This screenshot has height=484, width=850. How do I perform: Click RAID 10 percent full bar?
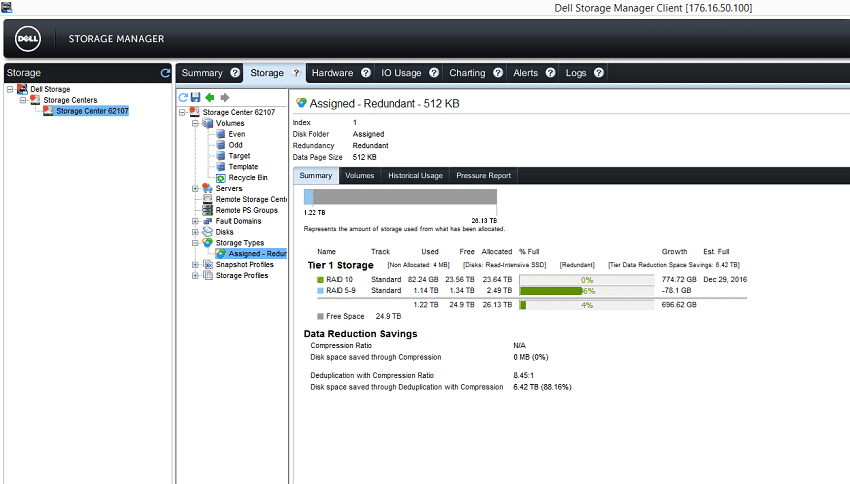[587, 280]
